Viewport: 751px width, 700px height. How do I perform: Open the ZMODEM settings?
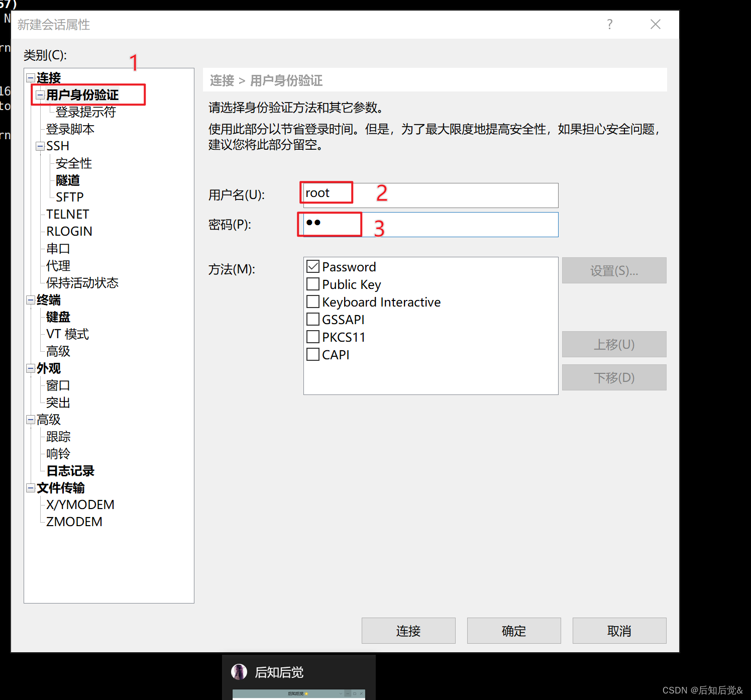[74, 522]
